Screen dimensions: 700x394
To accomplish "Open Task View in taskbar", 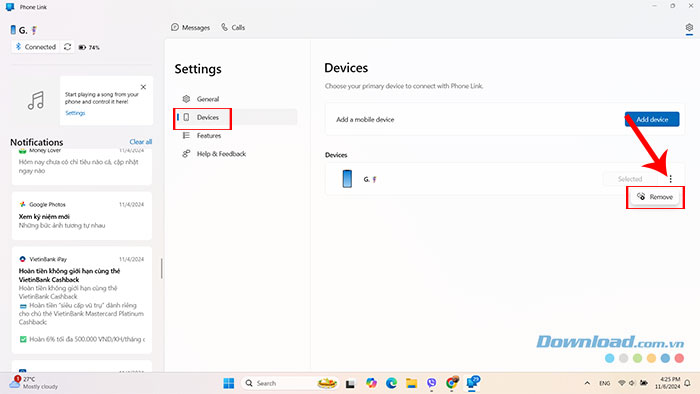I will pyautogui.click(x=350, y=383).
